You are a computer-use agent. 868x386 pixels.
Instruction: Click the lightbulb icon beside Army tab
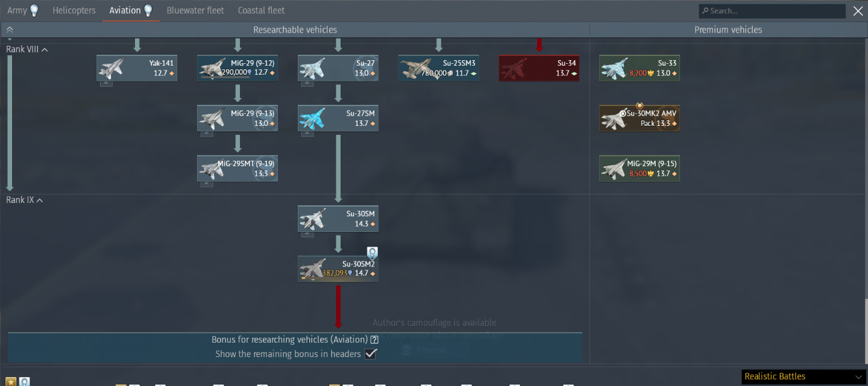34,10
